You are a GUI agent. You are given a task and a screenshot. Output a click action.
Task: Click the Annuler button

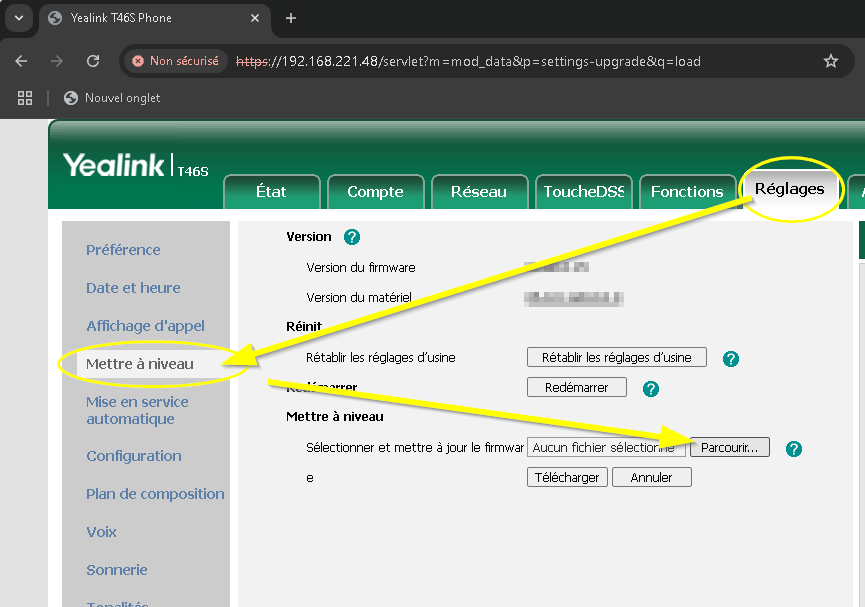point(652,477)
